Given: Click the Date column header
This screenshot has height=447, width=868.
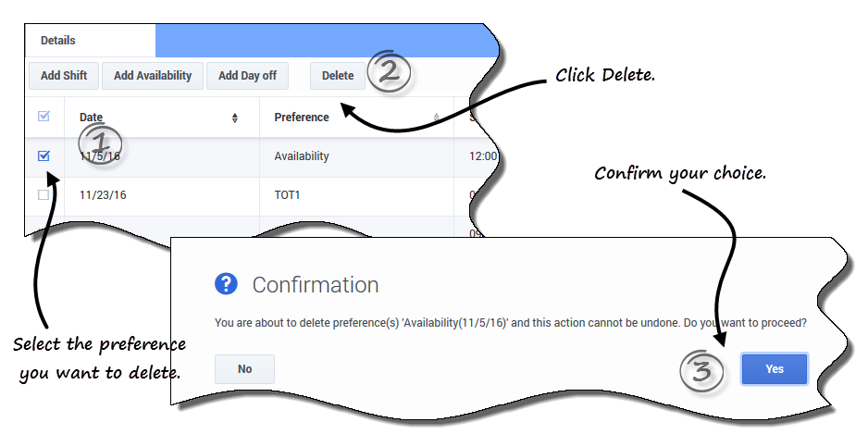Looking at the screenshot, I should point(92,118).
